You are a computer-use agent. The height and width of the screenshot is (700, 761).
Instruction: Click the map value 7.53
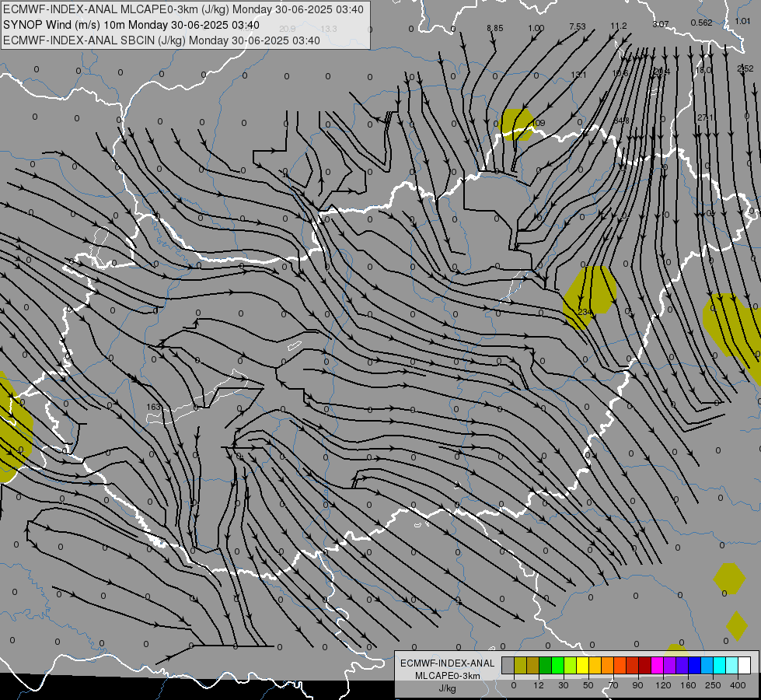[578, 26]
